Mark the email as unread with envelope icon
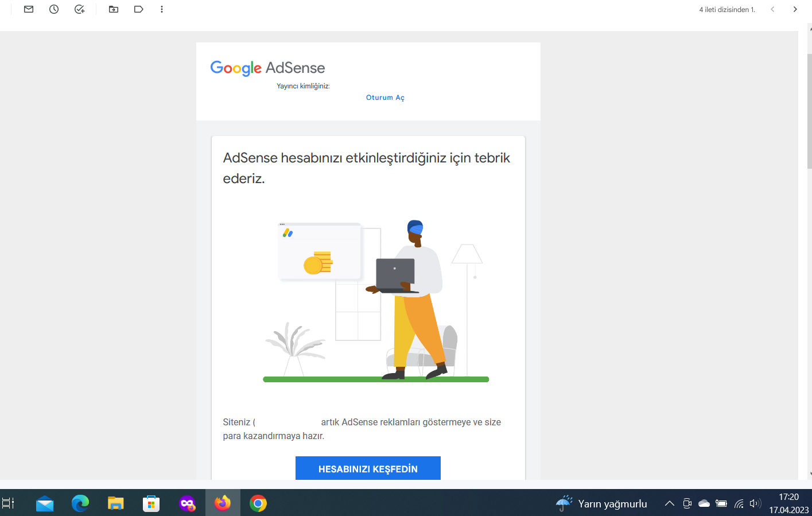 (x=29, y=9)
